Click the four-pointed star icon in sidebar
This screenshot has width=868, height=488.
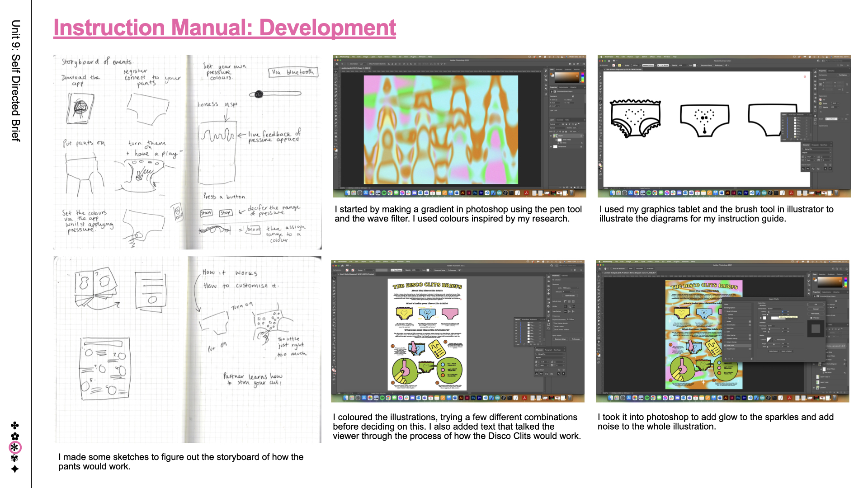(x=15, y=469)
